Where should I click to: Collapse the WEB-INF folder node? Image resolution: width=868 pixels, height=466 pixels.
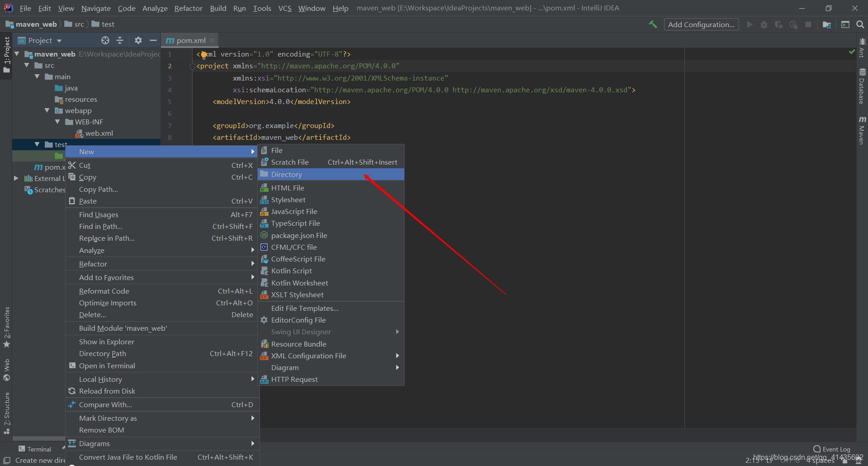coord(57,122)
